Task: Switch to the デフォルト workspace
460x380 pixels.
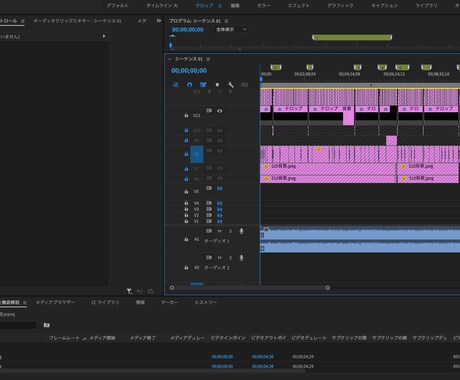Action: (117, 6)
